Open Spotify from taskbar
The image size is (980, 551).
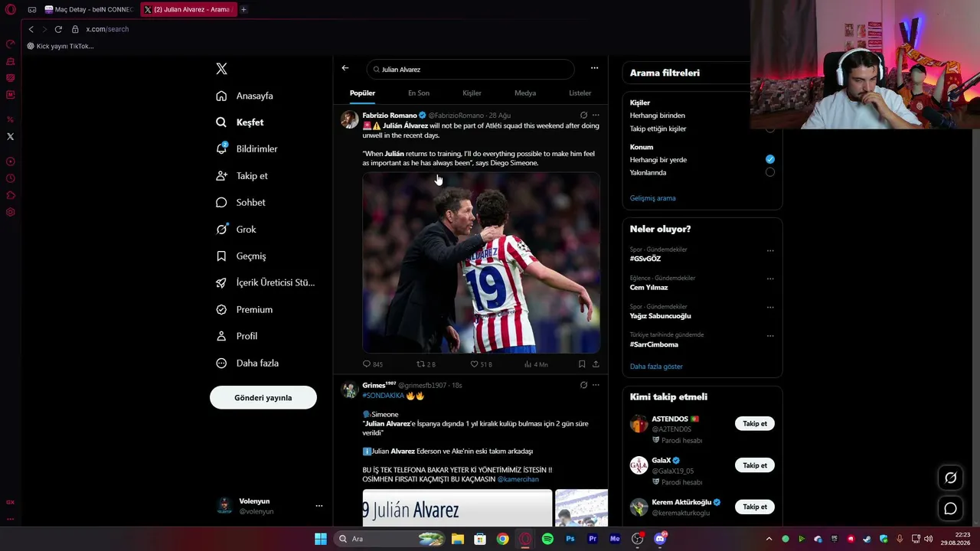(x=547, y=539)
